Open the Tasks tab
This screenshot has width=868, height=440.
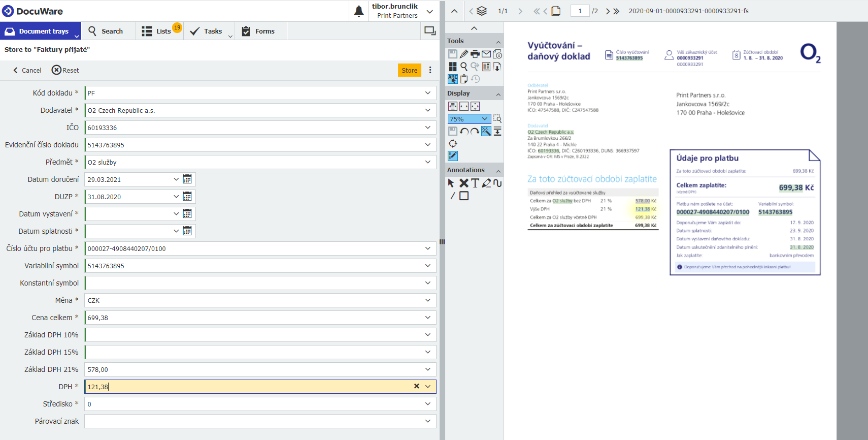(x=209, y=31)
